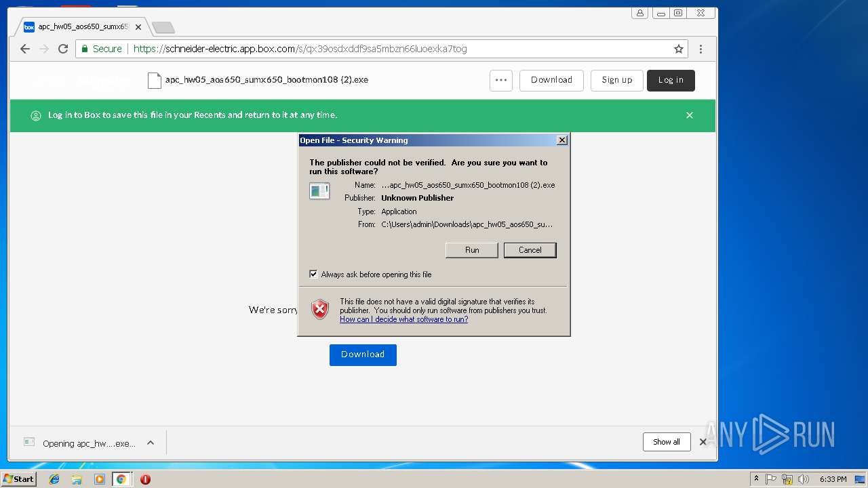This screenshot has width=868, height=488.
Task: Click the 6:33 PM clock
Action: (x=833, y=479)
